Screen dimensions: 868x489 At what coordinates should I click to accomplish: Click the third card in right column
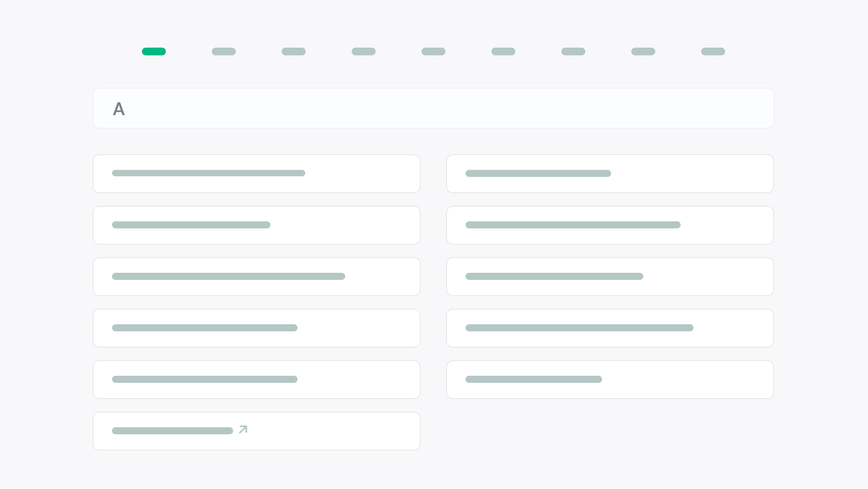610,276
